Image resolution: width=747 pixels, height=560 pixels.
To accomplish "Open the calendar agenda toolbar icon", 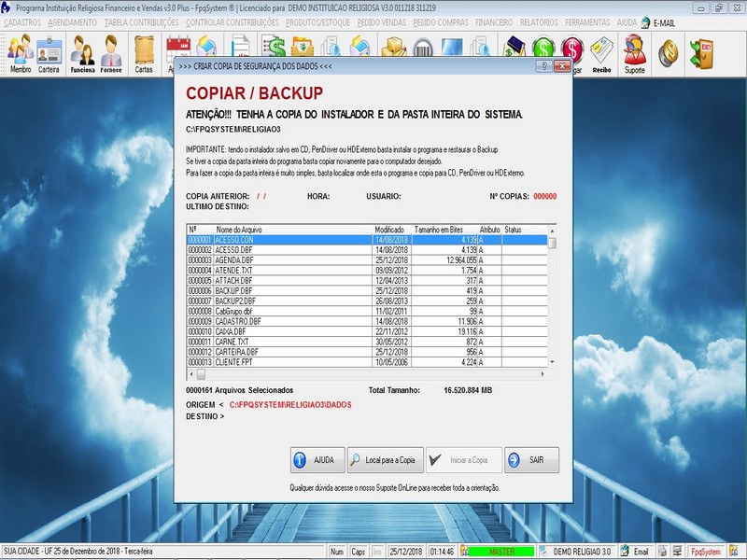I will coord(178,48).
